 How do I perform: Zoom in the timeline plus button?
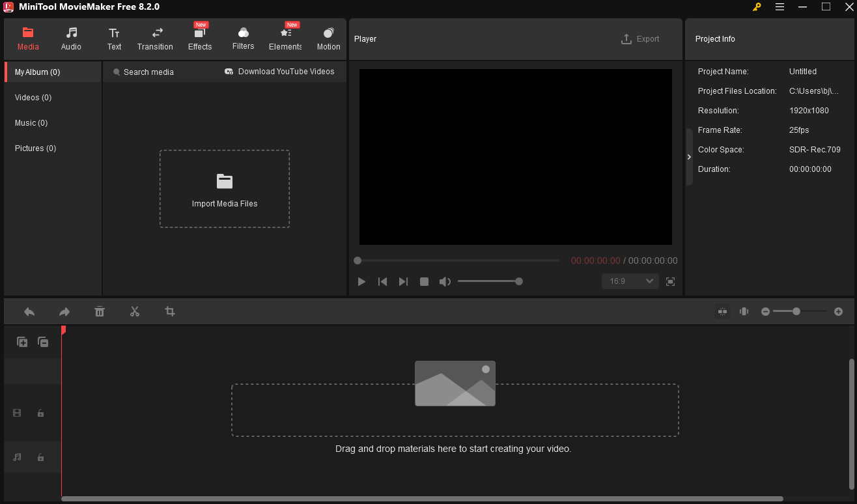(x=839, y=312)
